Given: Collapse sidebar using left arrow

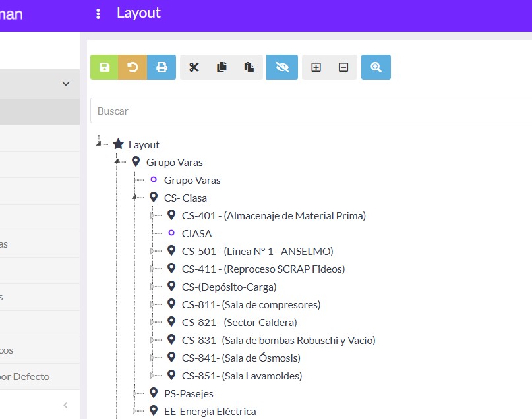Looking at the screenshot, I should [x=65, y=405].
